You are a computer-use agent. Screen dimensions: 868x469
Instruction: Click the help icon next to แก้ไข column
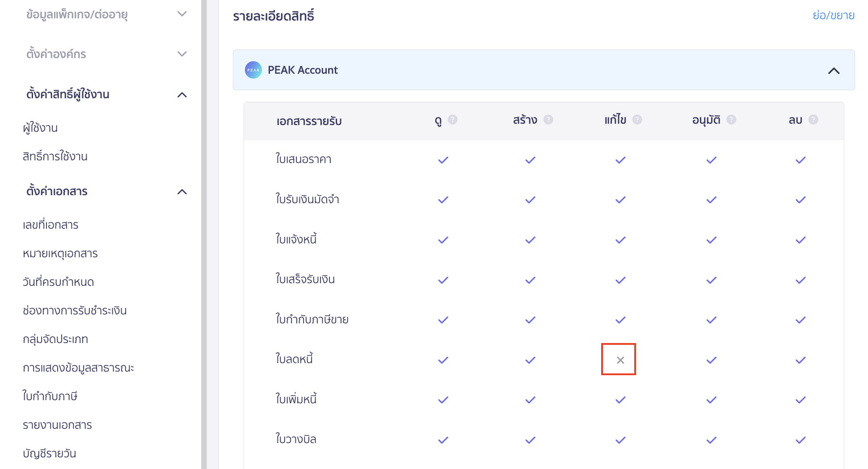click(638, 120)
